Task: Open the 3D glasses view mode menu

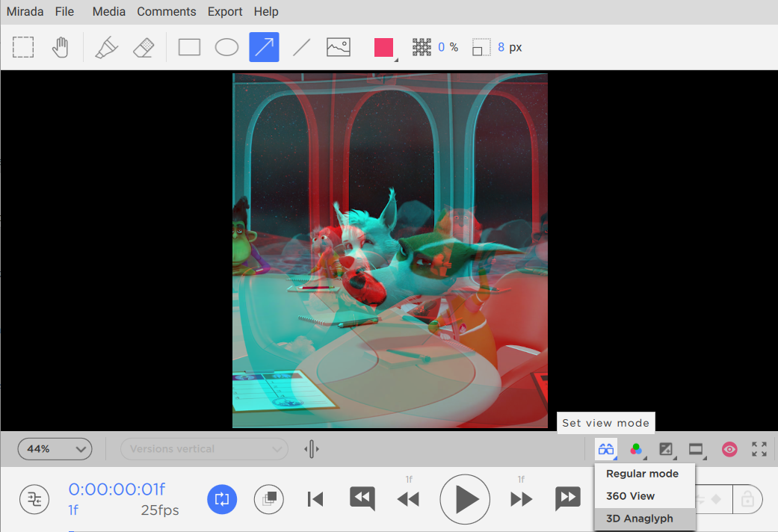Action: 606,449
